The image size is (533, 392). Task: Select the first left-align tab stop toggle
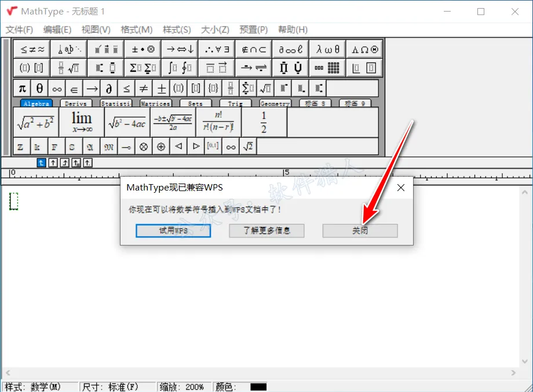[41, 163]
